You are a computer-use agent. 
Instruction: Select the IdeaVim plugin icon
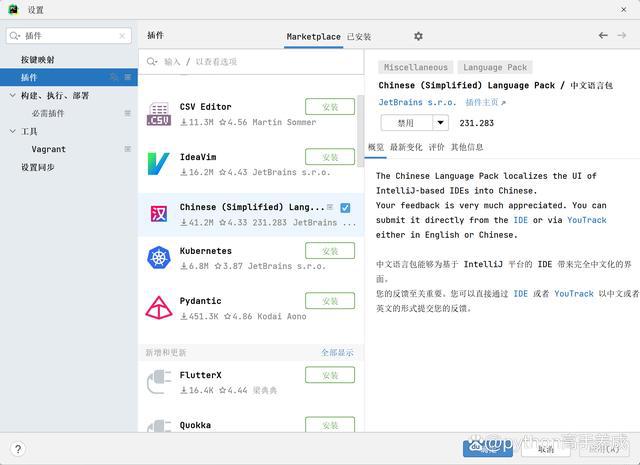[x=158, y=163]
